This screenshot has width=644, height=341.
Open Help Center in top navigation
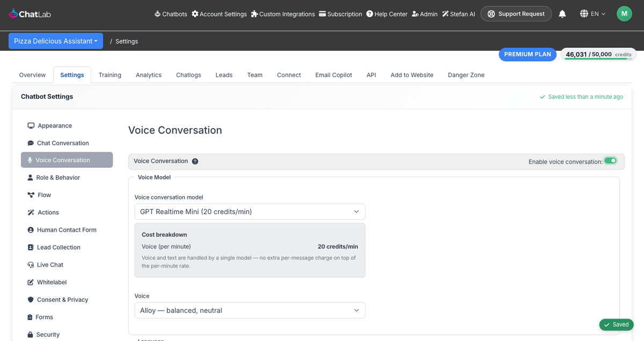pos(387,14)
